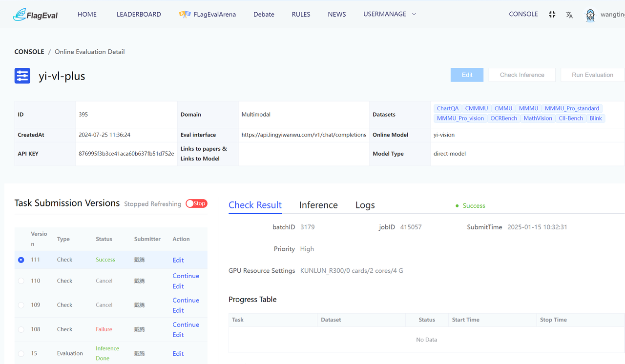Click the language translation icon

(x=569, y=15)
